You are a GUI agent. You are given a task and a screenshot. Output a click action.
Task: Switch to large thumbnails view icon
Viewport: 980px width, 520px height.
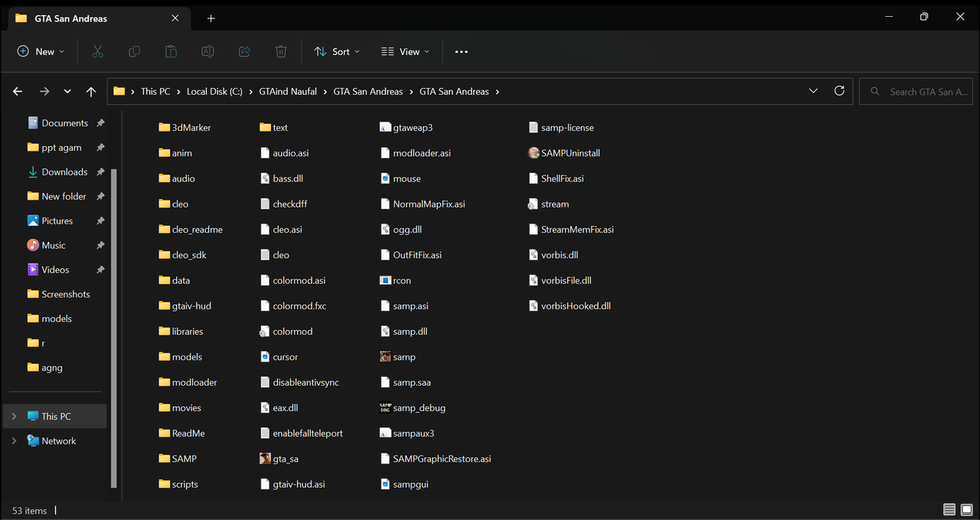[x=967, y=510]
